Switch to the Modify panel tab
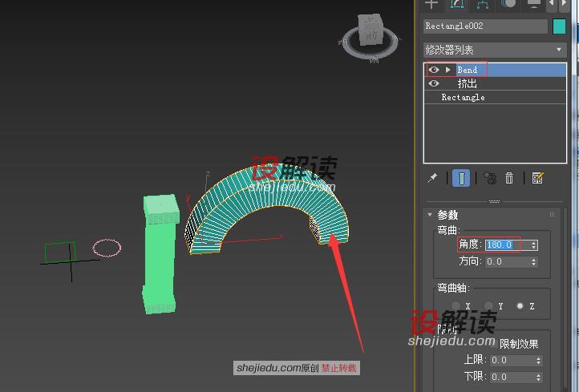This screenshot has width=579, height=392. click(457, 4)
